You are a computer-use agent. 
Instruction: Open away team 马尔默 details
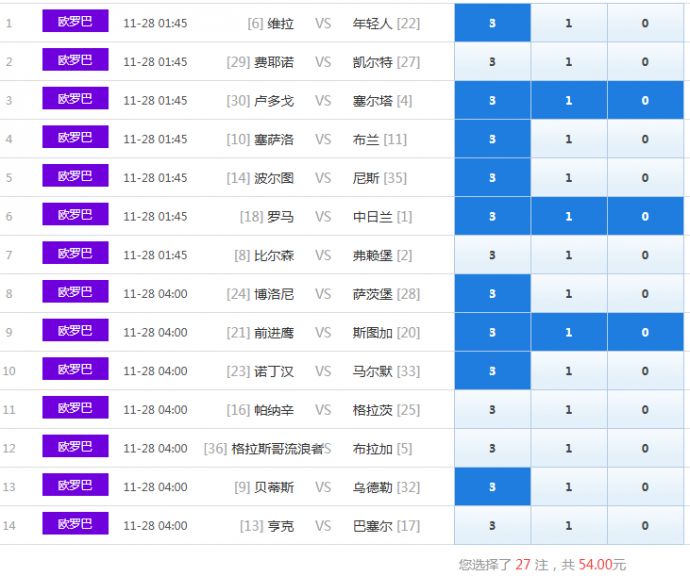click(x=374, y=371)
